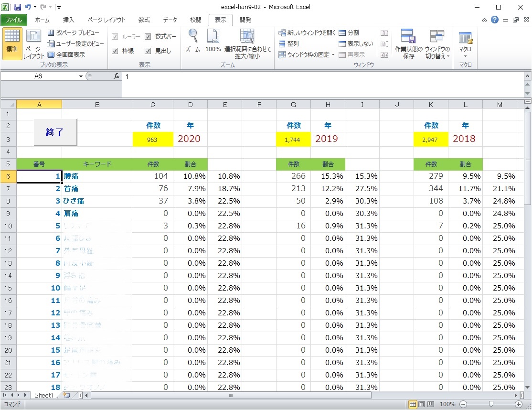Click the Name Box showing A6
This screenshot has width=532, height=410.
(x=38, y=76)
